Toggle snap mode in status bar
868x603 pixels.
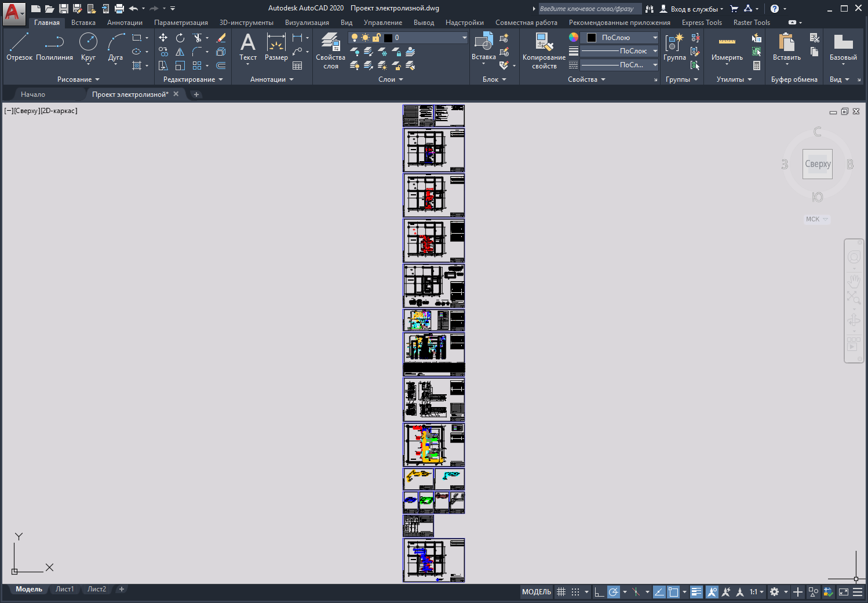pos(575,592)
